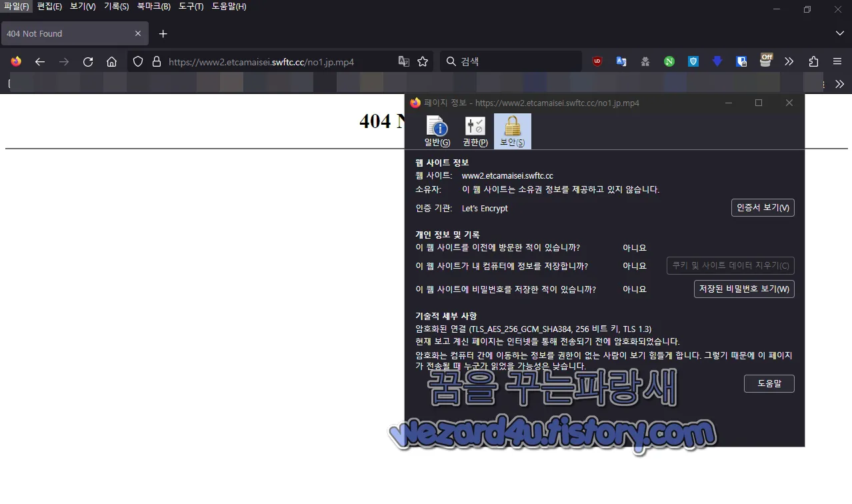852x504 pixels.
Task: Open the 도구(T) tools menu
Action: (x=191, y=7)
